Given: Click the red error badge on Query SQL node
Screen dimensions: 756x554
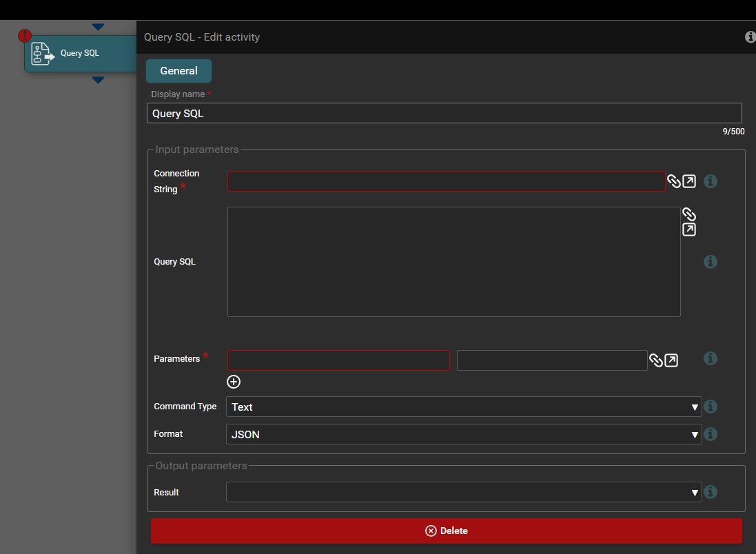Looking at the screenshot, I should point(25,35).
